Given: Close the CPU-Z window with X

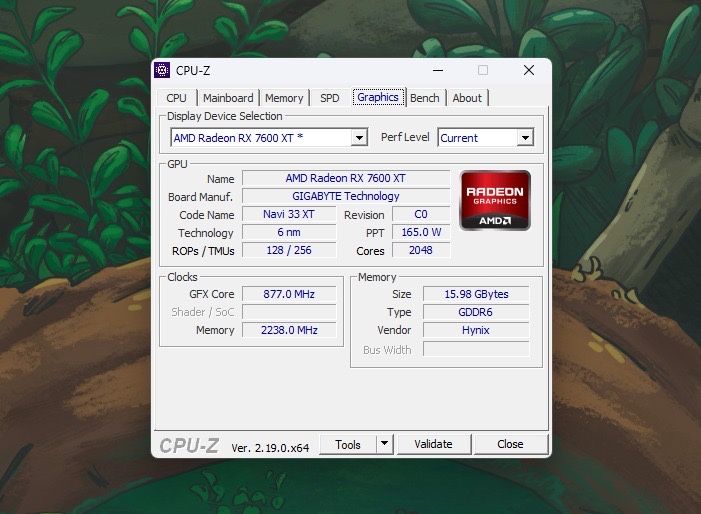Looking at the screenshot, I should [x=529, y=70].
